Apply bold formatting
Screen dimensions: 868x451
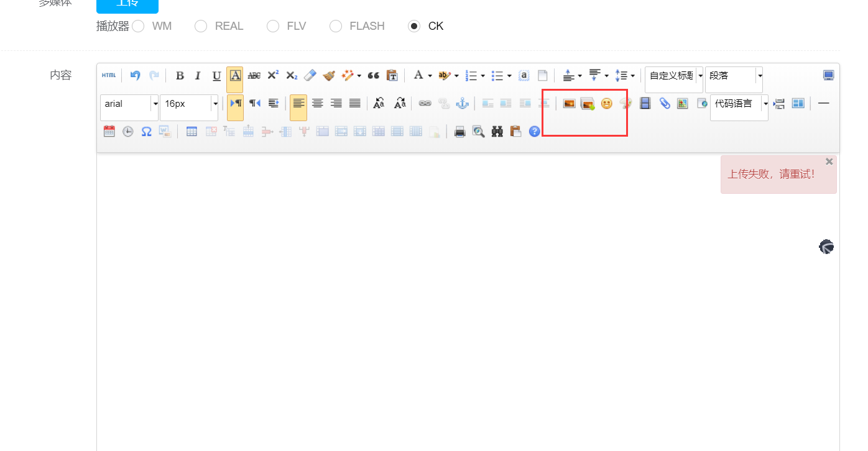click(180, 76)
